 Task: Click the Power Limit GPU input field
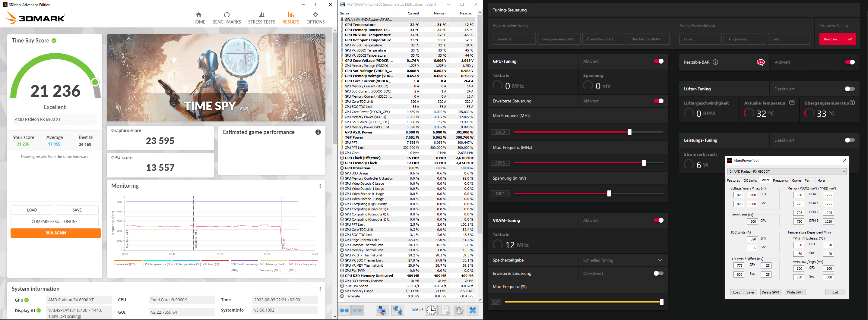pyautogui.click(x=752, y=221)
